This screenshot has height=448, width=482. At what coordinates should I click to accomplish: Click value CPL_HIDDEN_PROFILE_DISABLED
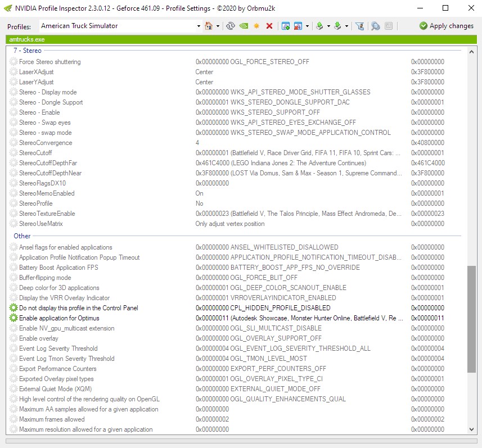click(280, 308)
